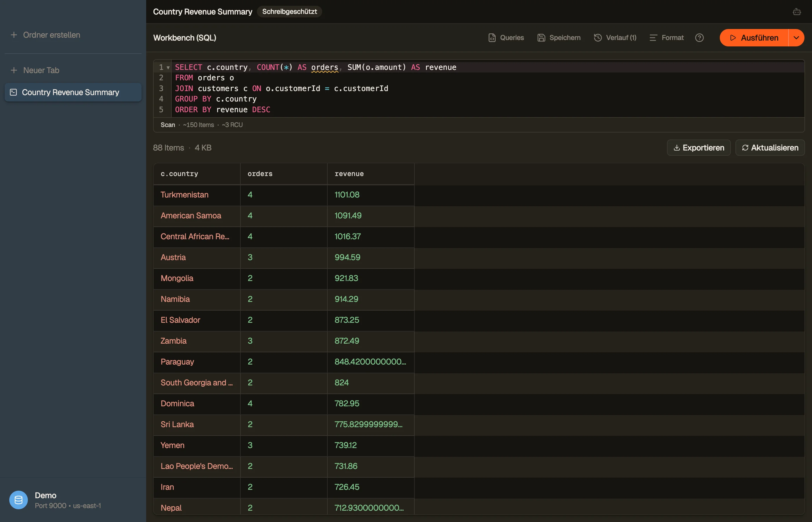
Task: Click the orders column header
Action: [284, 174]
